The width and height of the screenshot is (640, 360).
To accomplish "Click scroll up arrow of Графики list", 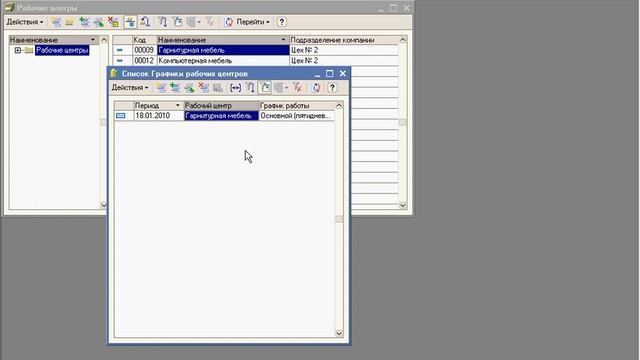I will pyautogui.click(x=339, y=106).
